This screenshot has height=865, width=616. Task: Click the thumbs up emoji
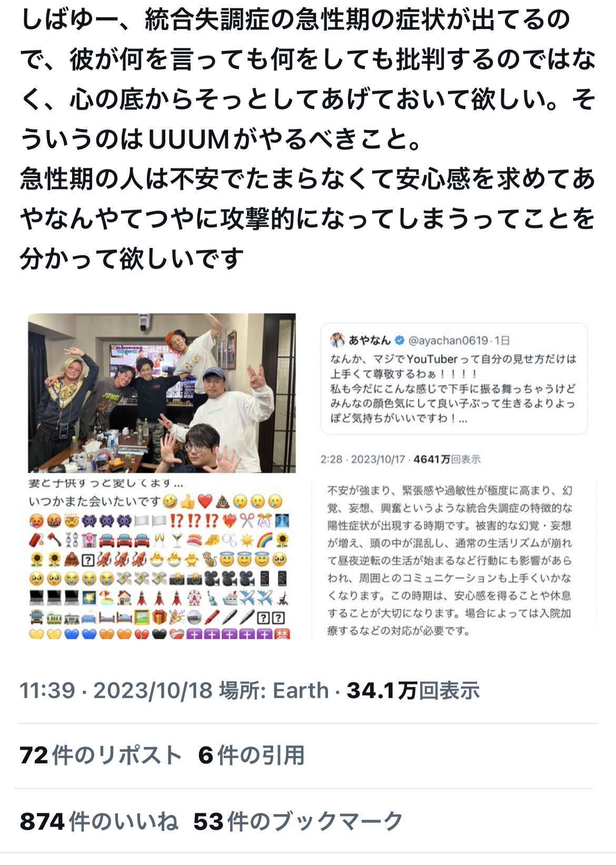click(x=188, y=501)
